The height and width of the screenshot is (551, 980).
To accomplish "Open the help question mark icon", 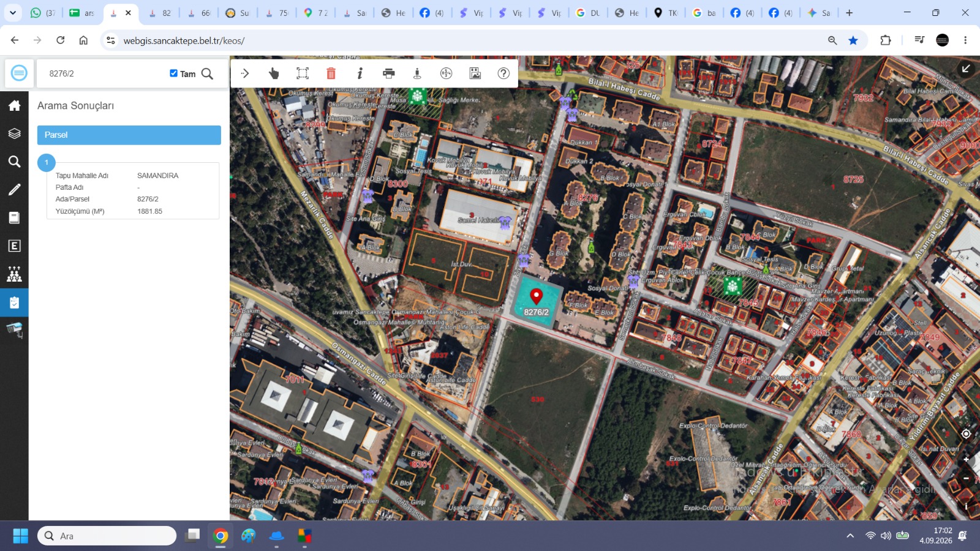I will click(x=503, y=73).
